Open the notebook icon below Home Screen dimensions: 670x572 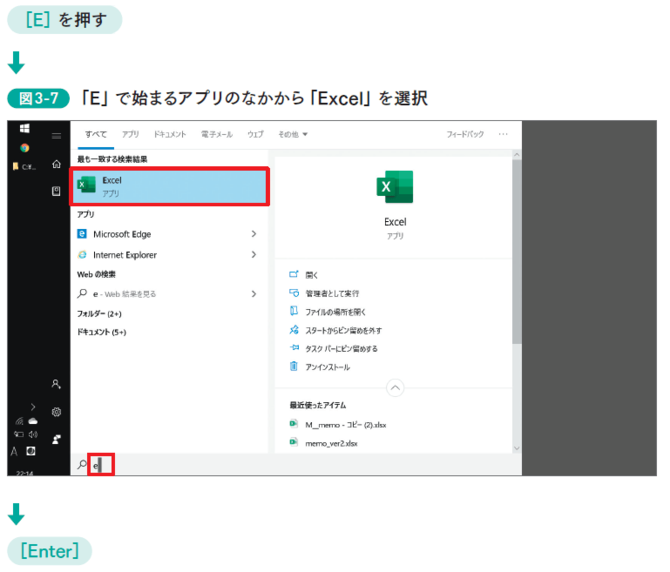click(x=56, y=191)
